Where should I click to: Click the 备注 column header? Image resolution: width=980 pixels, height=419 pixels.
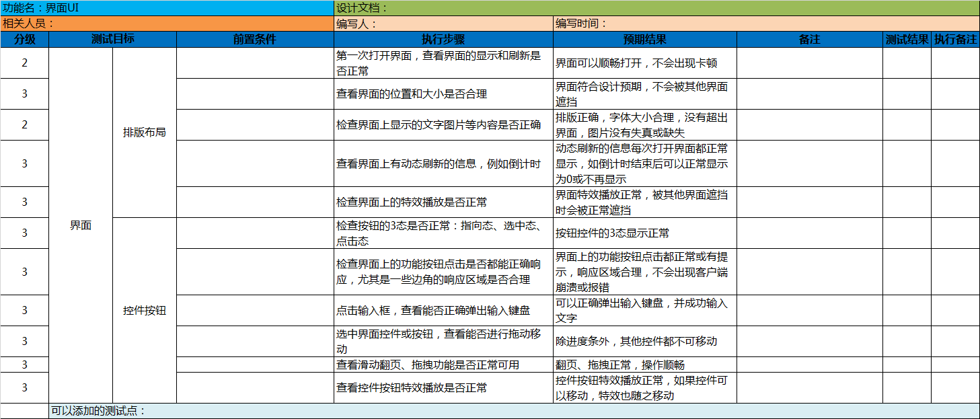tap(810, 39)
